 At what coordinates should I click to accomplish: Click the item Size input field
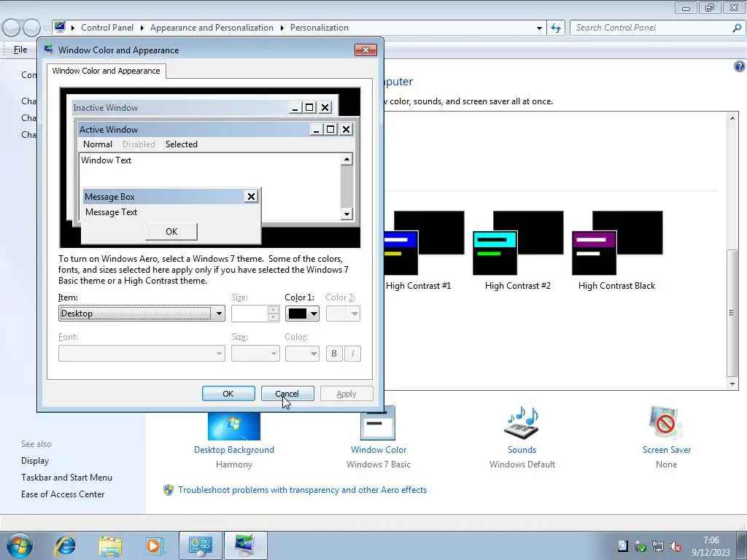tap(249, 314)
